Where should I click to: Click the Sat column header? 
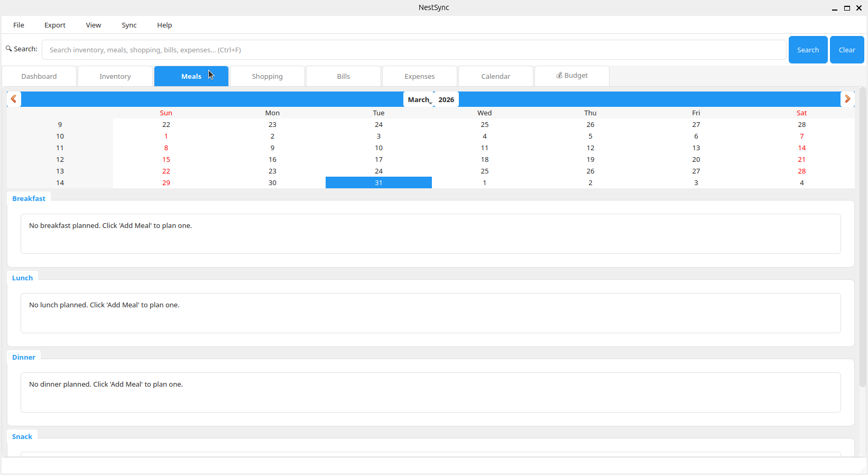(802, 113)
